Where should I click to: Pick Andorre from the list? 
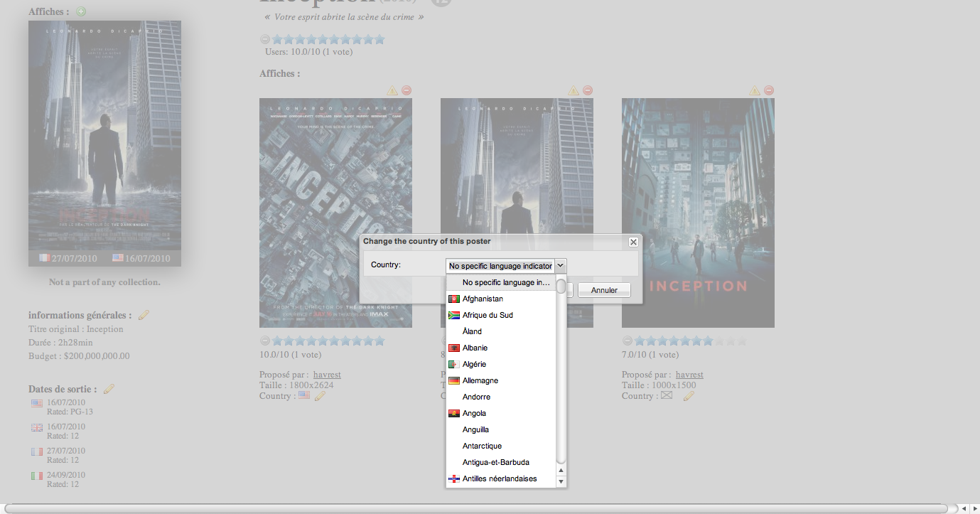500,397
